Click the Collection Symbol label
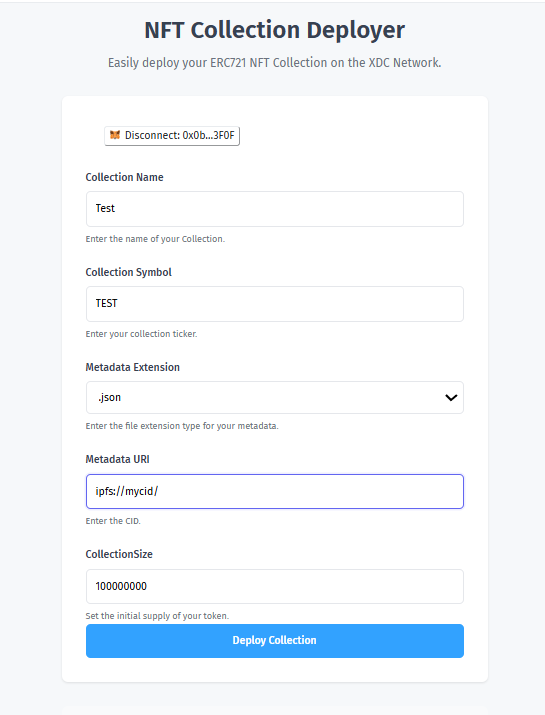 point(129,272)
